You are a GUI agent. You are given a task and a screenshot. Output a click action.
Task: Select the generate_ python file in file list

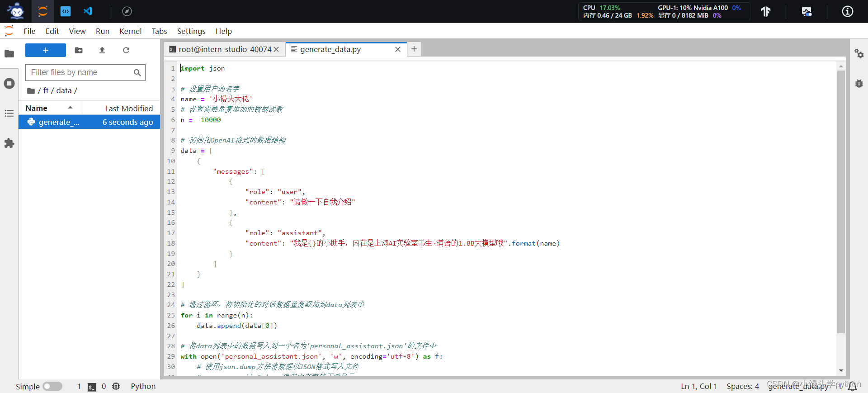click(89, 122)
